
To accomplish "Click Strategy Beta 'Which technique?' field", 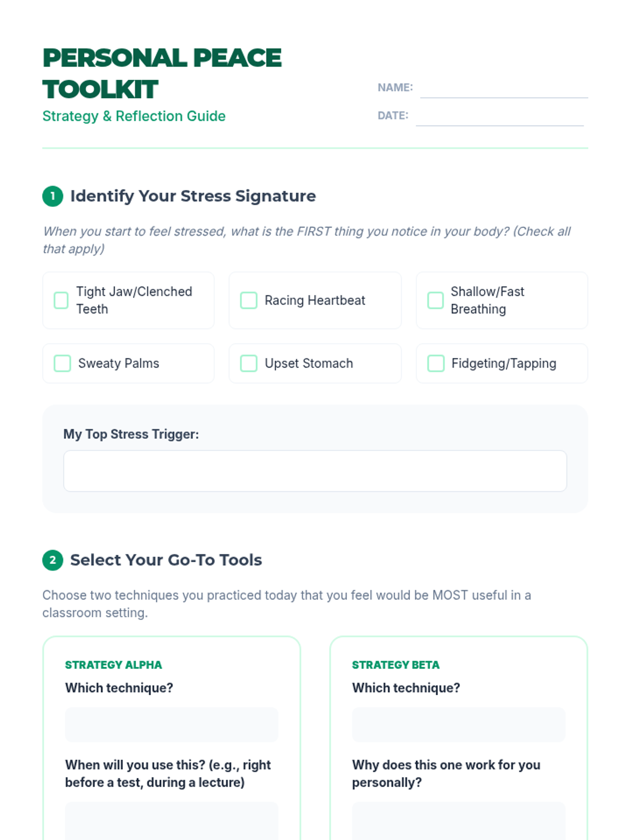I will coord(458,724).
